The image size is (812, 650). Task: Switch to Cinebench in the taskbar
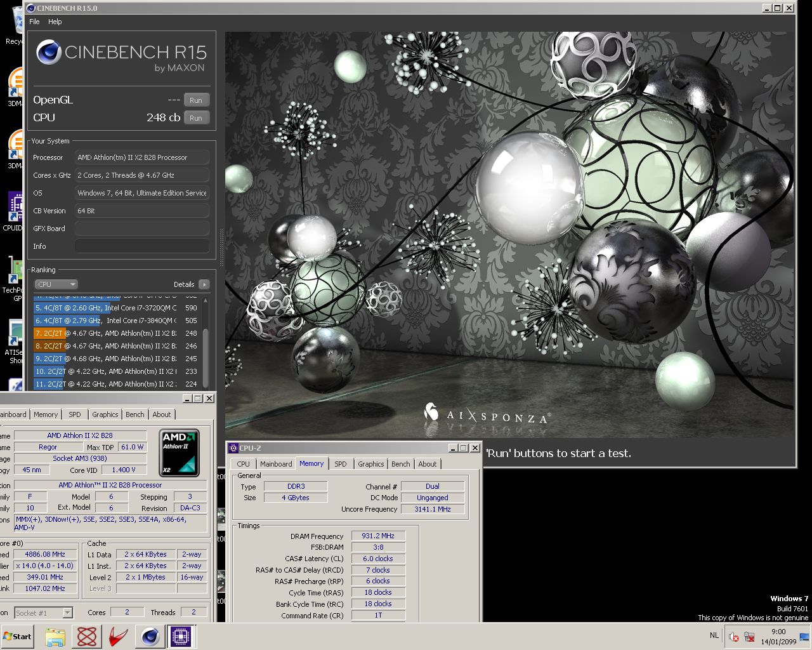coord(150,637)
